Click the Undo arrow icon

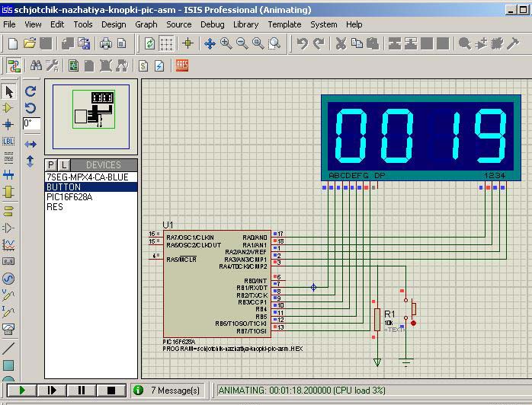click(x=303, y=44)
